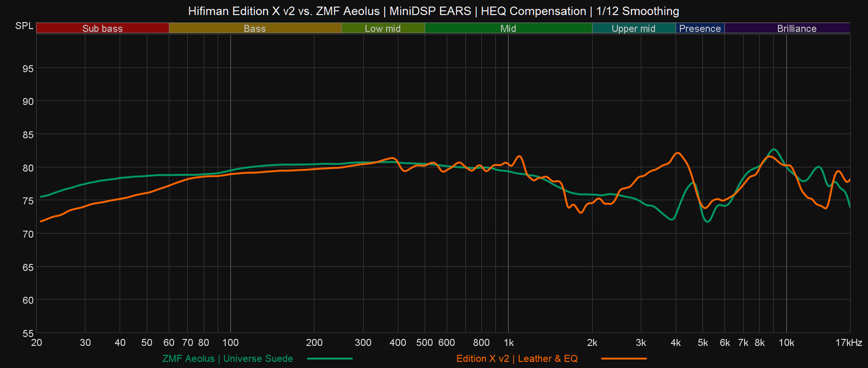Click the Presence band label
This screenshot has height=368, width=868.
(700, 28)
